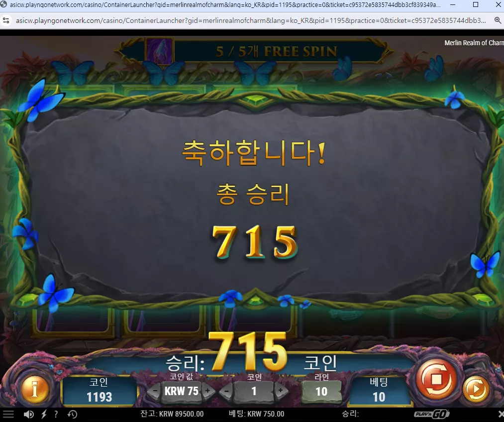Click the browser address bar URL

click(251, 20)
